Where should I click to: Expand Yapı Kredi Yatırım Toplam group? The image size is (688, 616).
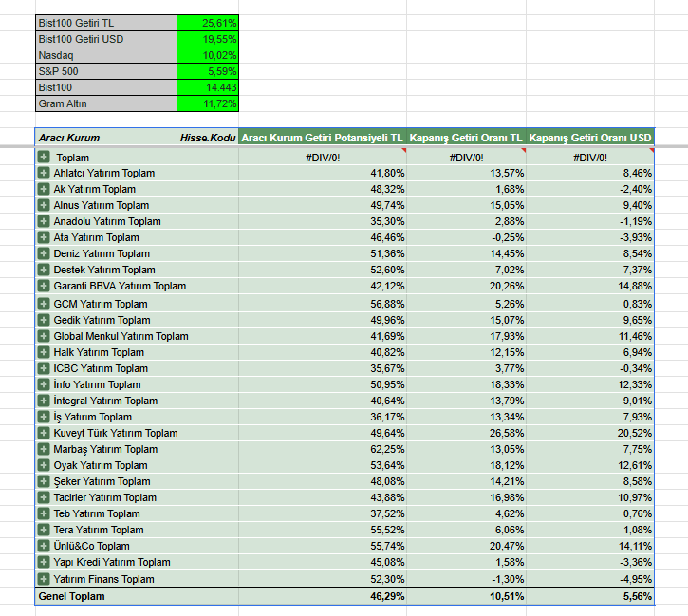44,562
